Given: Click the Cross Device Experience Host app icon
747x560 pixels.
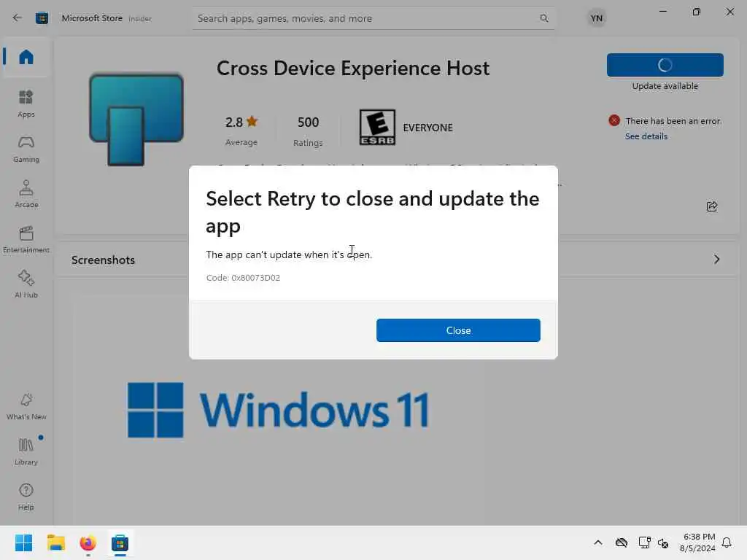Looking at the screenshot, I should [x=136, y=119].
